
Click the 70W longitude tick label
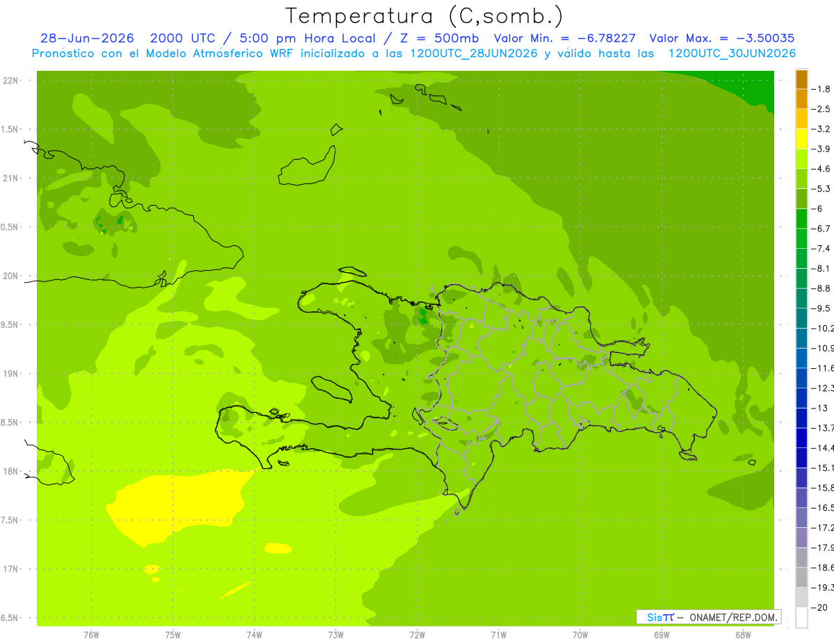[580, 635]
